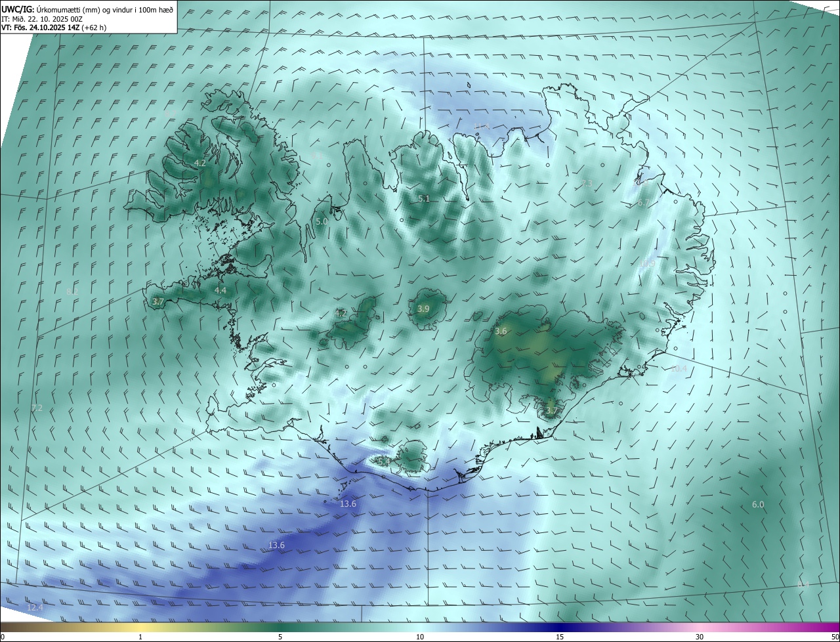Select the 4.4 precipitation value

coord(220,290)
